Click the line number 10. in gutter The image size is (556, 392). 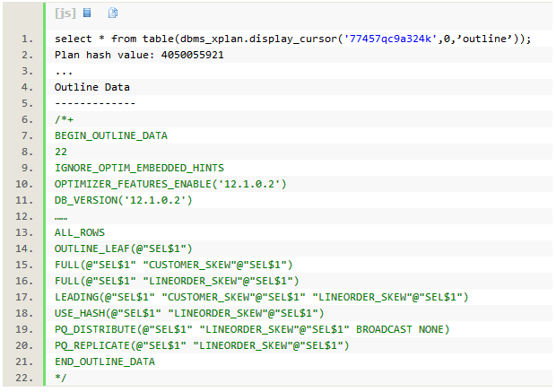click(x=24, y=184)
